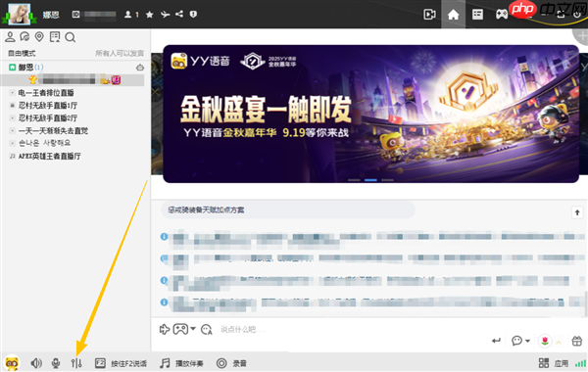
Task: Click the airplane icon in the top bar
Action: (165, 15)
